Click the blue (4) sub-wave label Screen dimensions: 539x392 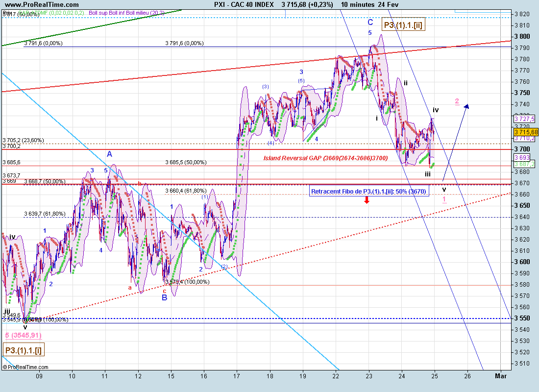271,143
